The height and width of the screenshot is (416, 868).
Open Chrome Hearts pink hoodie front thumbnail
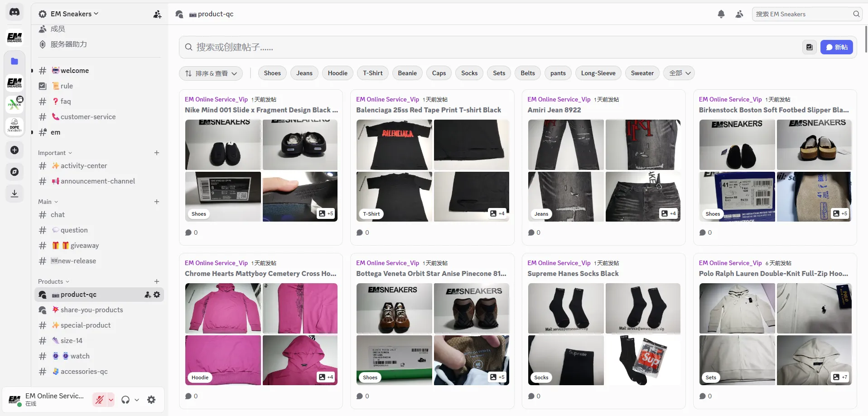pos(223,308)
